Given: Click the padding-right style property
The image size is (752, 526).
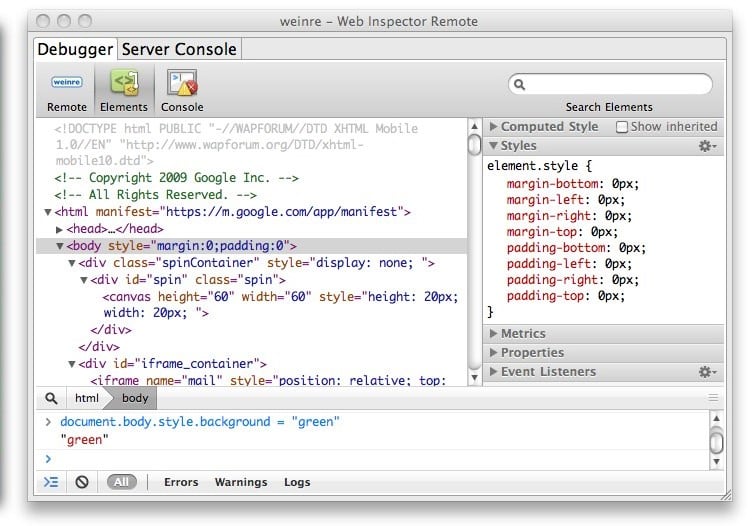Looking at the screenshot, I should click(x=573, y=280).
